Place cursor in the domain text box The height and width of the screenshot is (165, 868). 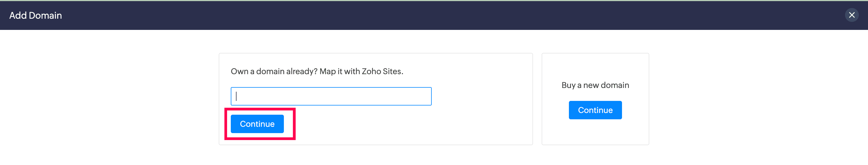pyautogui.click(x=331, y=97)
